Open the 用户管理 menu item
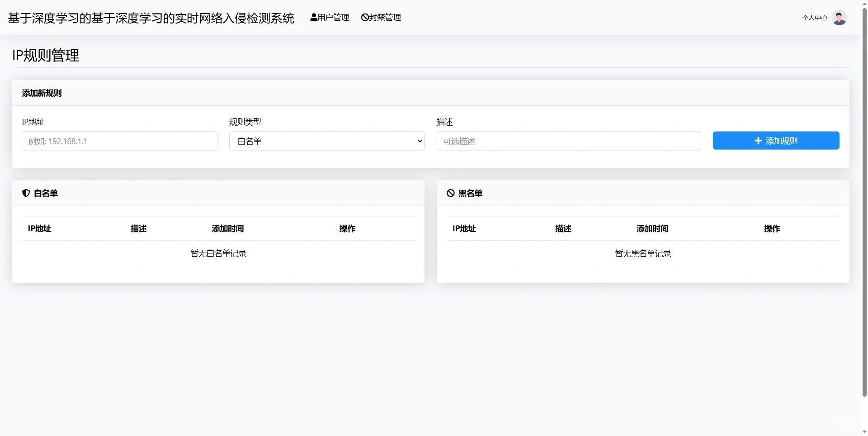Screen dimensions: 868x436 click(330, 18)
